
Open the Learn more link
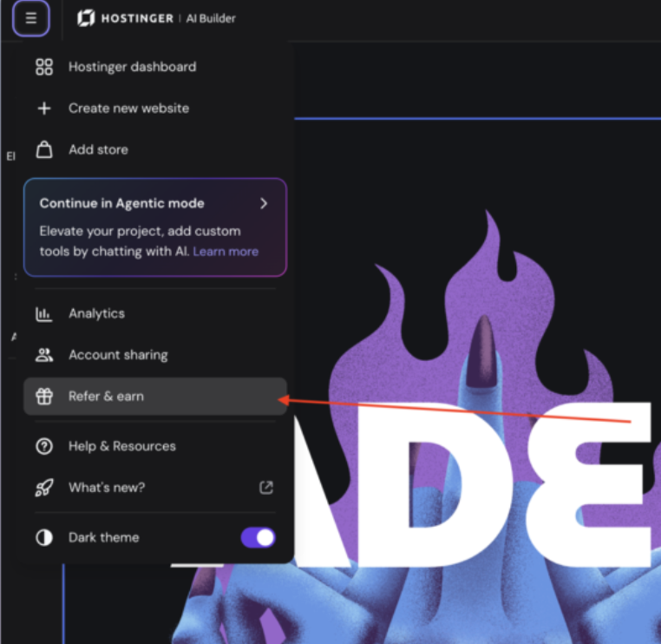[226, 252]
